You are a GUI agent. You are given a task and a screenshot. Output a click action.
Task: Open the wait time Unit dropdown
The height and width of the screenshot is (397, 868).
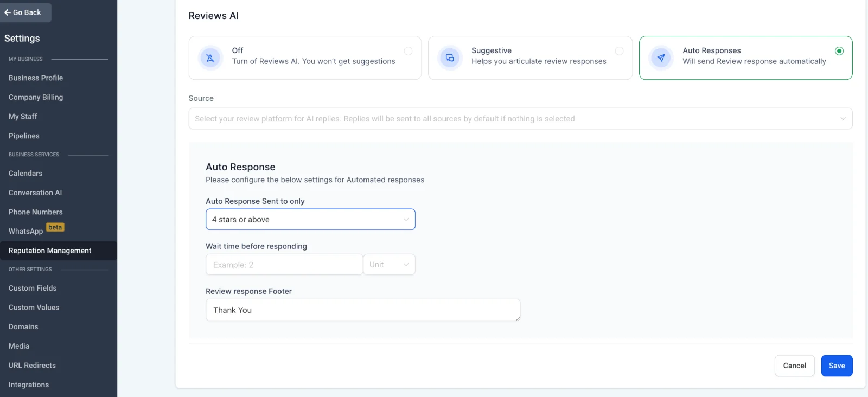pyautogui.click(x=389, y=265)
